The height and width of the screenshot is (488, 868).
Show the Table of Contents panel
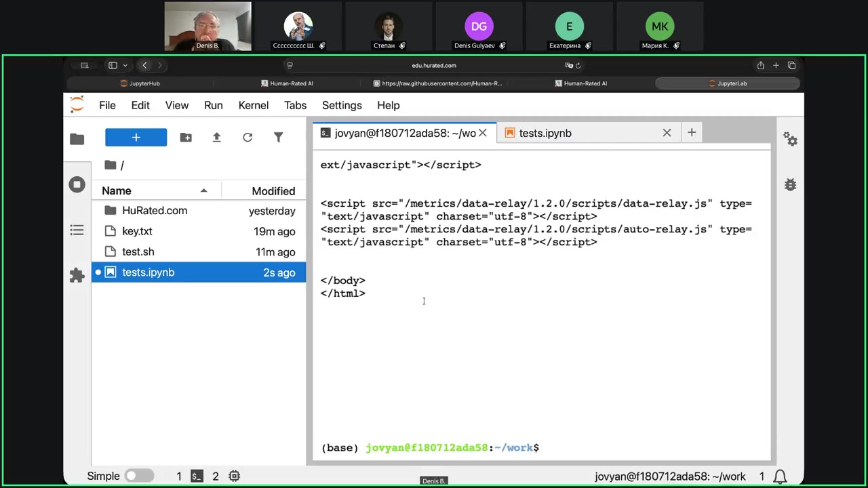point(77,230)
